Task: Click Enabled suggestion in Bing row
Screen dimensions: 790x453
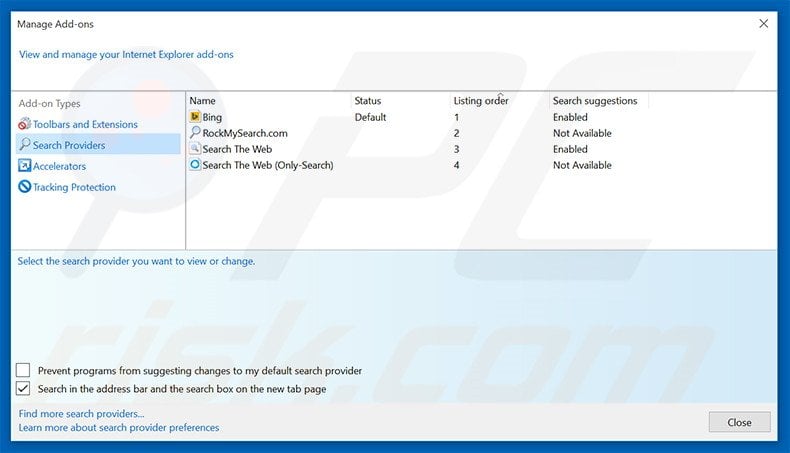Action: (x=570, y=117)
